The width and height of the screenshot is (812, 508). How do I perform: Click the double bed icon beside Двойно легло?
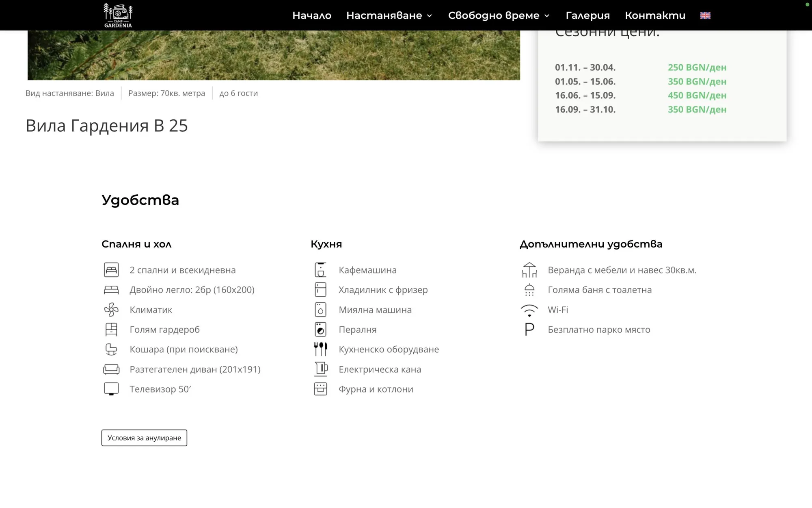(111, 290)
